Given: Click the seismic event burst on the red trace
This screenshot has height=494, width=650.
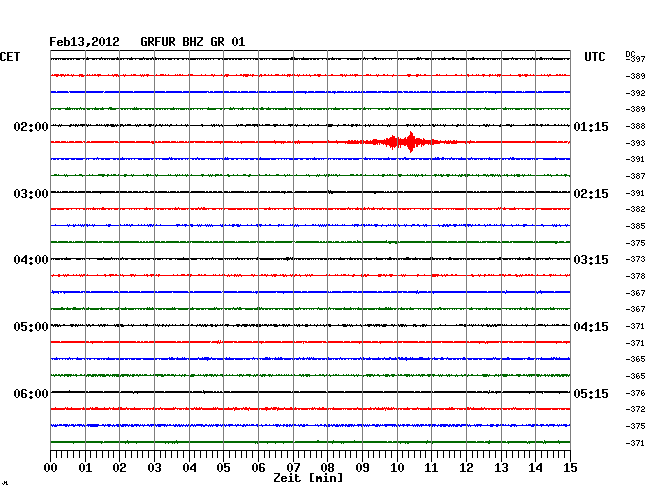Looking at the screenshot, I should (x=402, y=142).
